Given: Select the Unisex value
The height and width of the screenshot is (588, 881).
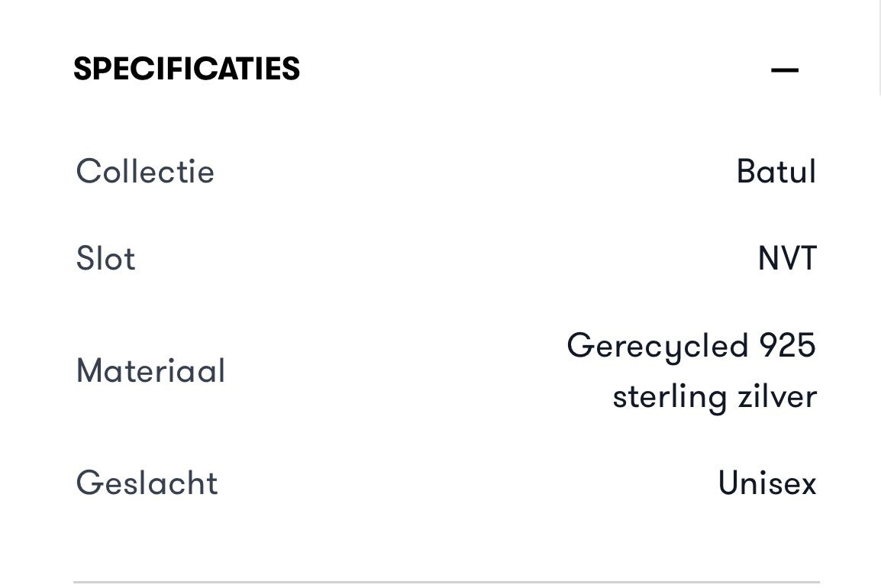Looking at the screenshot, I should pyautogui.click(x=766, y=483).
